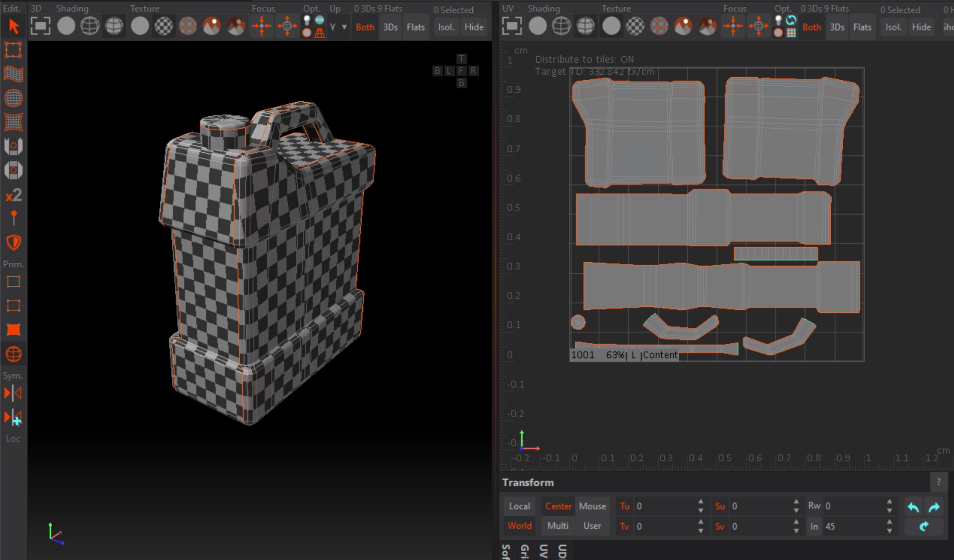Toggle Hide in the UV view toolbar
Screen dimensions: 954x560
[x=921, y=27]
